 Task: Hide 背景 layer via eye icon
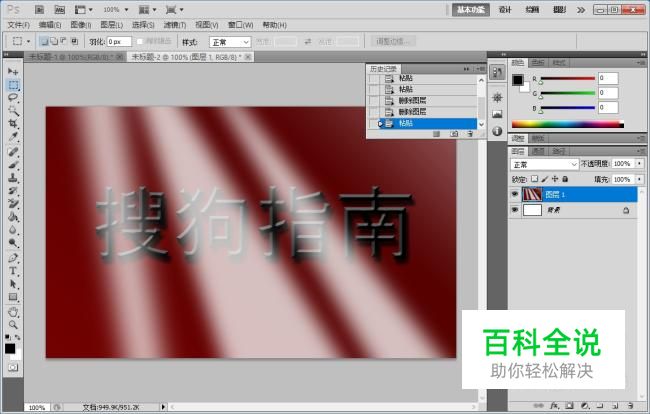click(515, 210)
